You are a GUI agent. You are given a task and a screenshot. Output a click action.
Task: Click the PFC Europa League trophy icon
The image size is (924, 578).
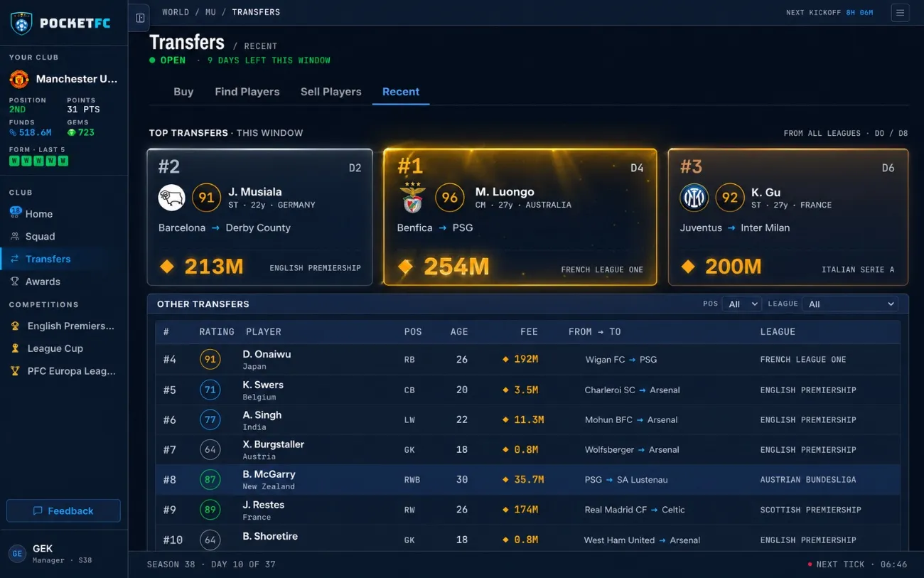pos(15,371)
